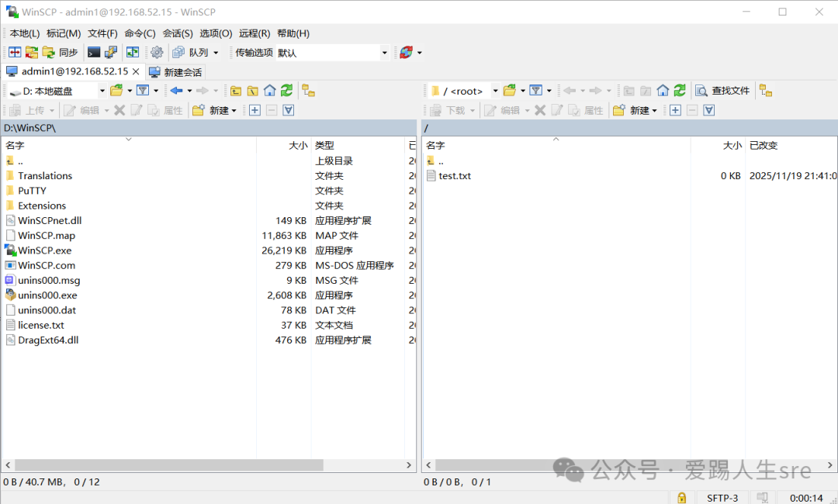Image resolution: width=838 pixels, height=504 pixels.
Task: Sort local files by 大小 column
Action: 298,145
